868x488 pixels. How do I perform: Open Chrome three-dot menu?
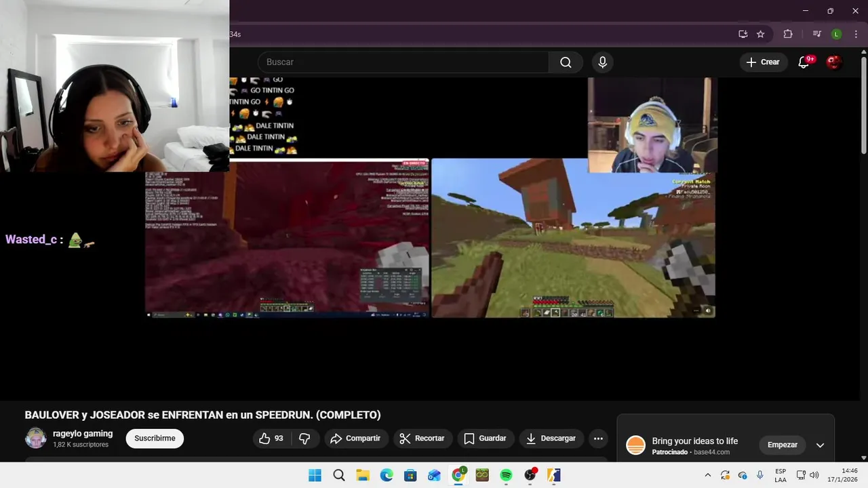click(856, 34)
